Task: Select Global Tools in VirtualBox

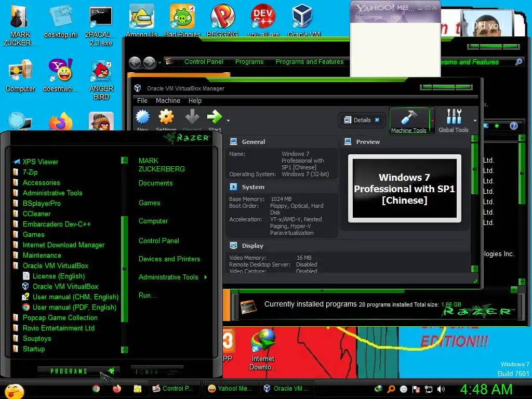Action: click(453, 121)
